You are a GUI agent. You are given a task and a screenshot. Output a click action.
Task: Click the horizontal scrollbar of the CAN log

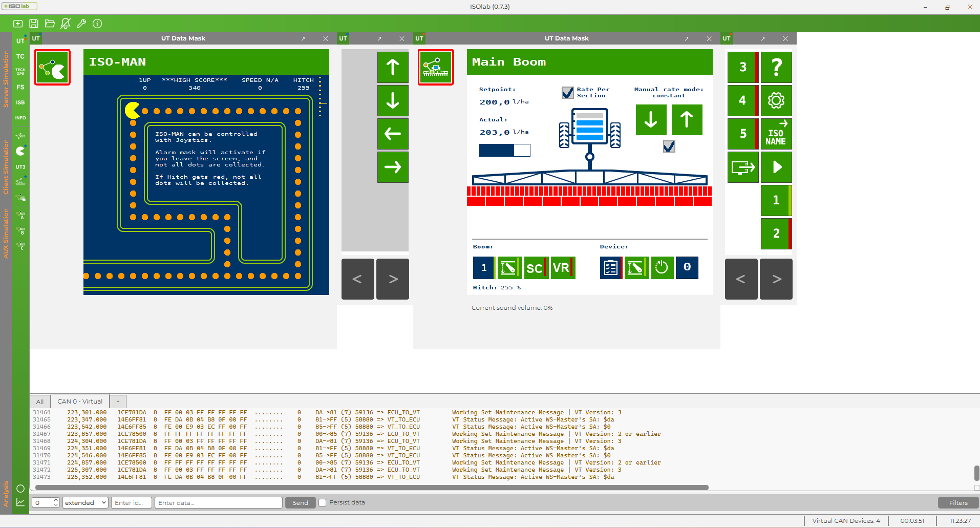[x=372, y=488]
